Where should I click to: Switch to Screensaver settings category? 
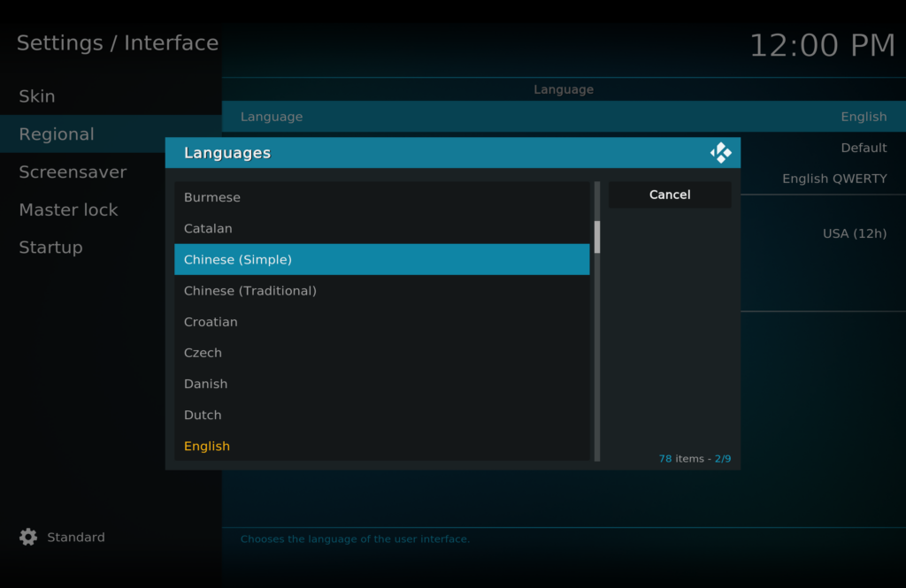coord(73,172)
